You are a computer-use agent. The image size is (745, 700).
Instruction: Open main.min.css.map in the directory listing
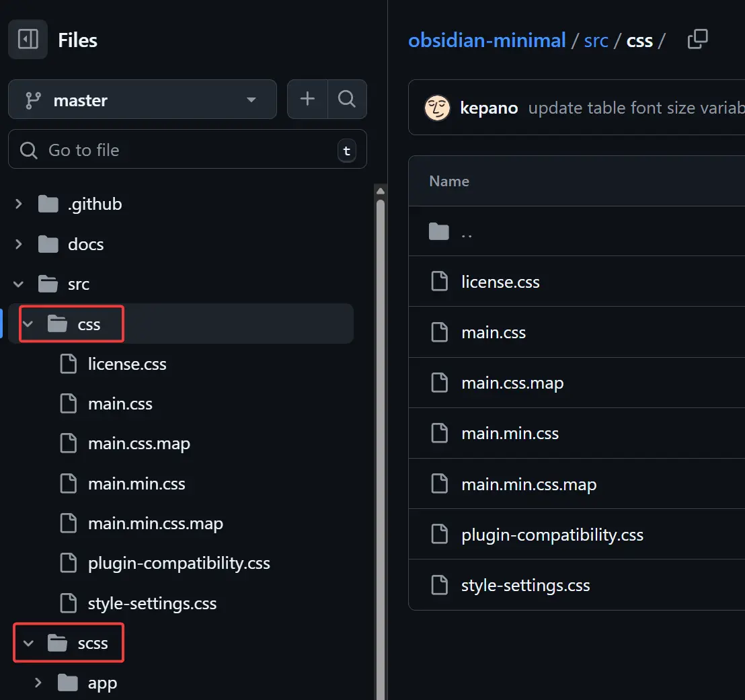528,484
